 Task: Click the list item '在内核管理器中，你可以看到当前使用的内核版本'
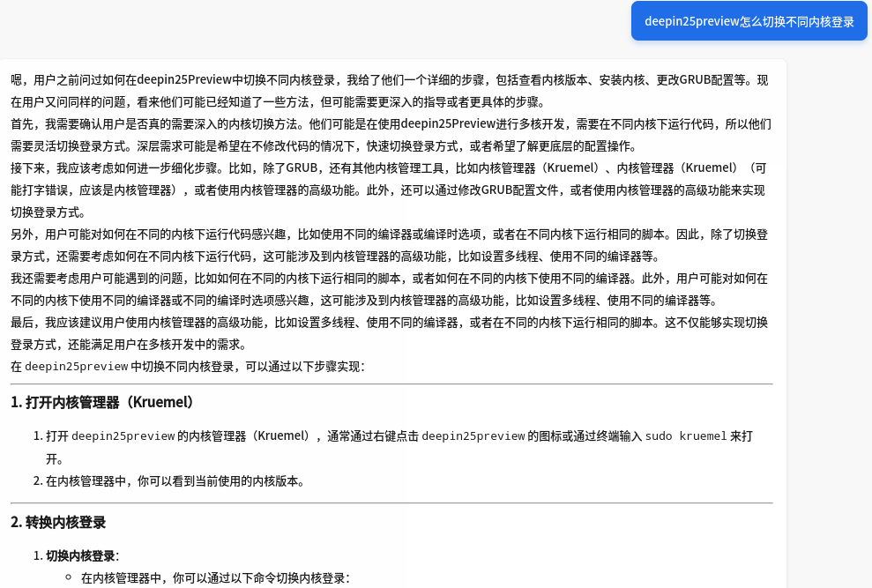pos(175,481)
